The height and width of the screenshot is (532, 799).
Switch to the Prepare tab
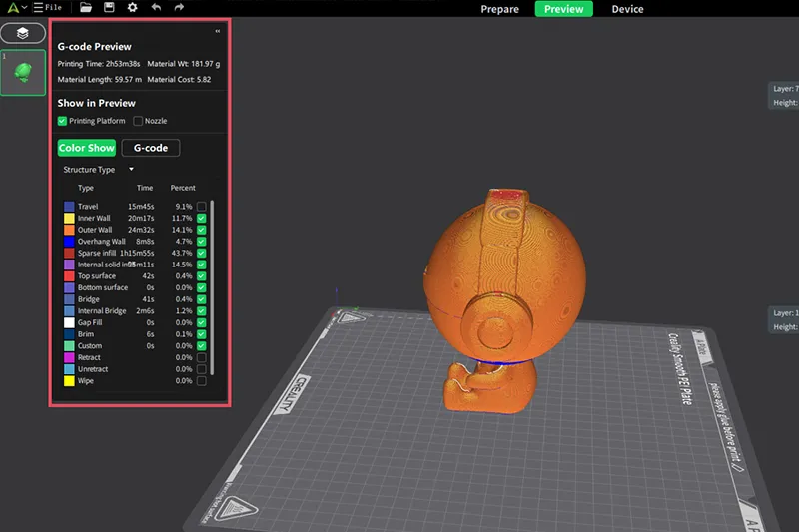point(499,9)
